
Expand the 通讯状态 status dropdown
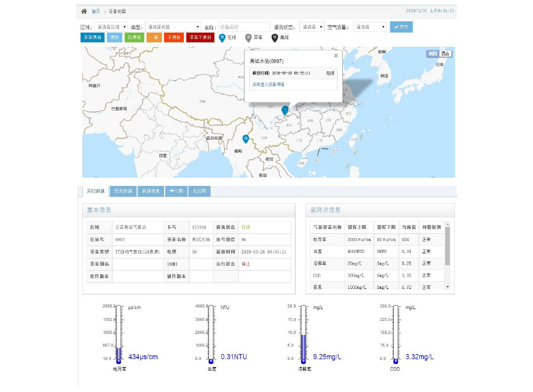coord(312,27)
